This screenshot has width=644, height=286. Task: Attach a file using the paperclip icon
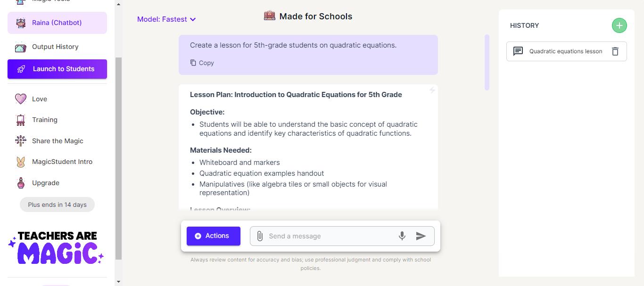tap(259, 236)
